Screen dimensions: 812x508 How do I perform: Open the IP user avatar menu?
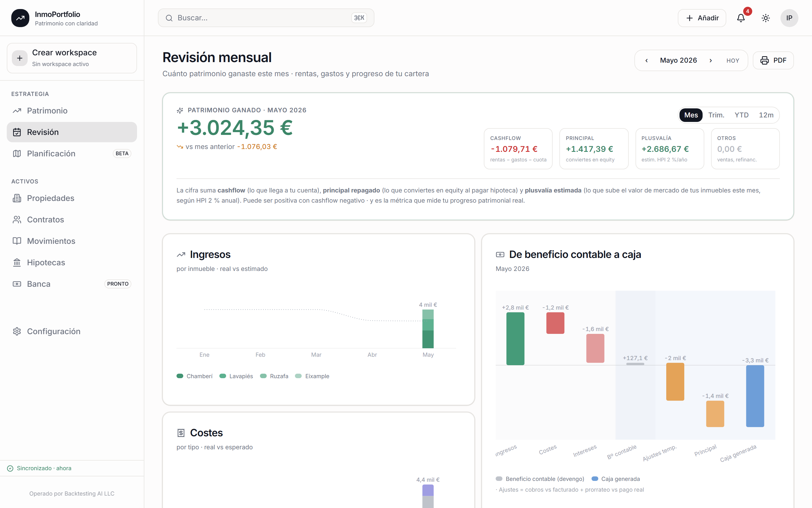(789, 18)
